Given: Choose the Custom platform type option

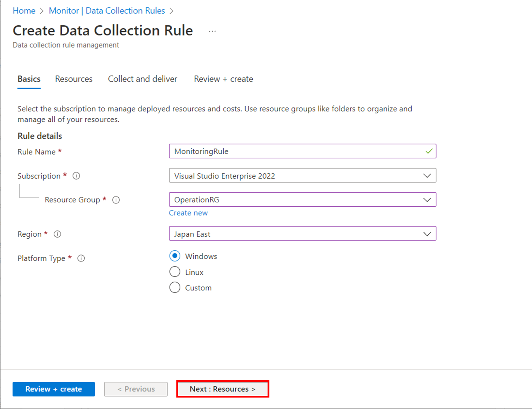Looking at the screenshot, I should pyautogui.click(x=175, y=287).
